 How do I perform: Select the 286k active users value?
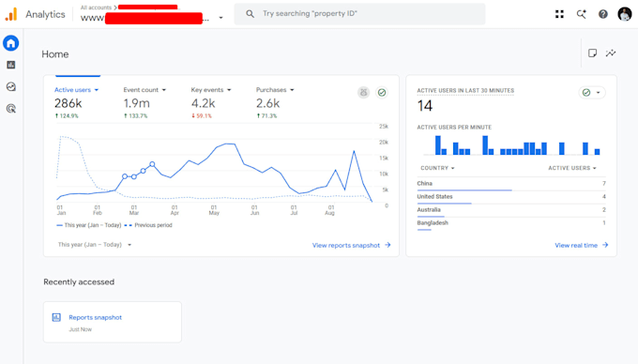point(68,103)
